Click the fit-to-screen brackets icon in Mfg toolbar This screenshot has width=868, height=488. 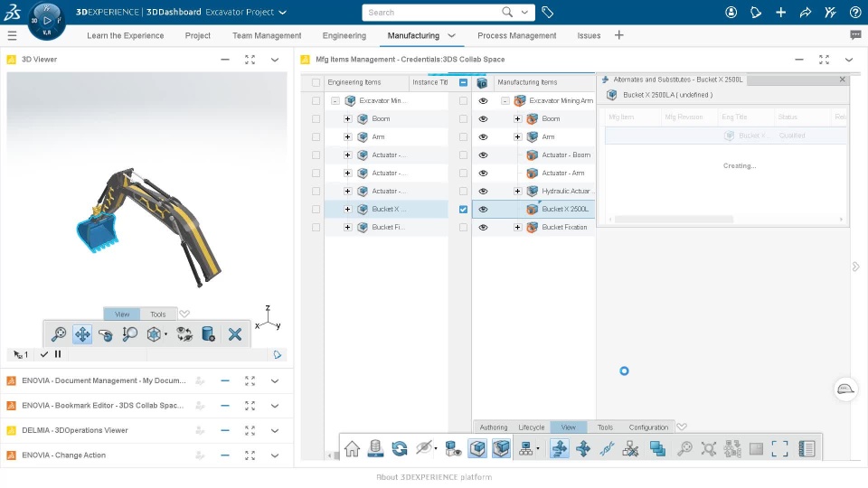click(x=779, y=449)
